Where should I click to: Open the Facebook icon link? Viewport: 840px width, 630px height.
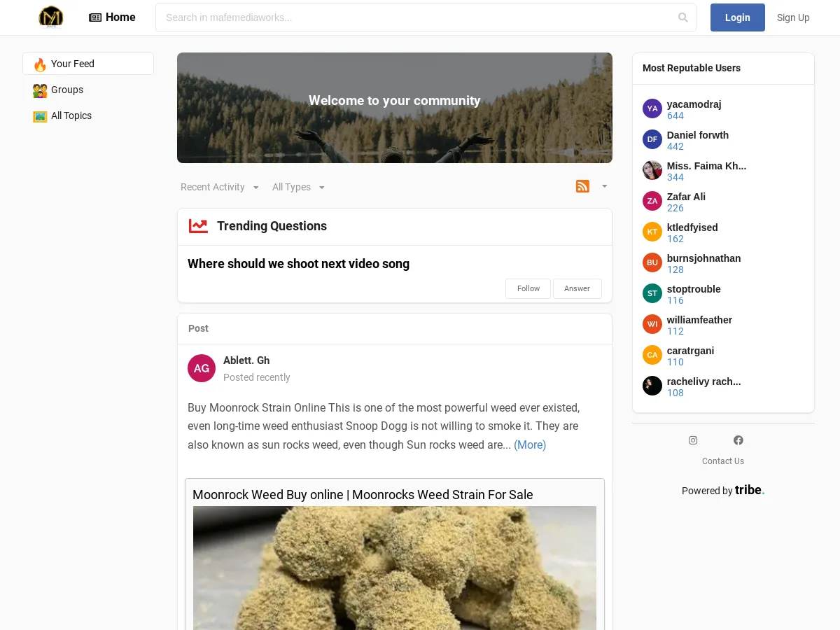click(738, 440)
